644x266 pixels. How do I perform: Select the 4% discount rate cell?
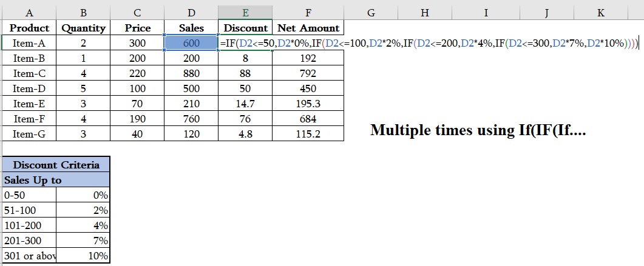click(83, 225)
